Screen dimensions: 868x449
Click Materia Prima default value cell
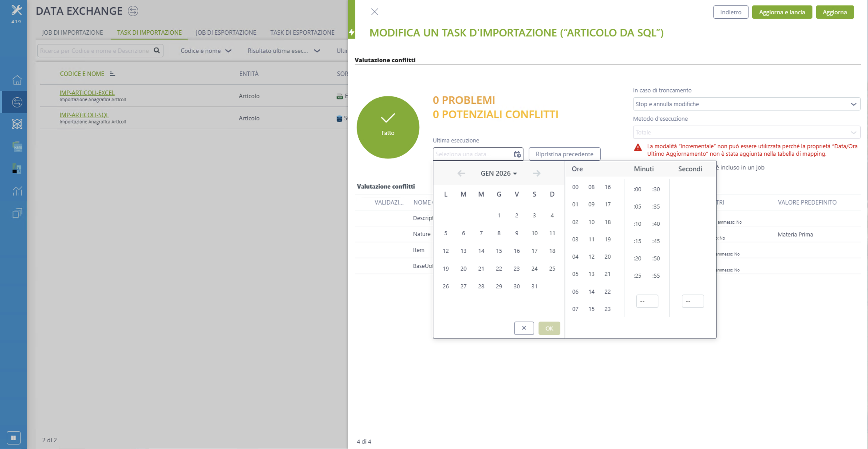click(x=795, y=234)
